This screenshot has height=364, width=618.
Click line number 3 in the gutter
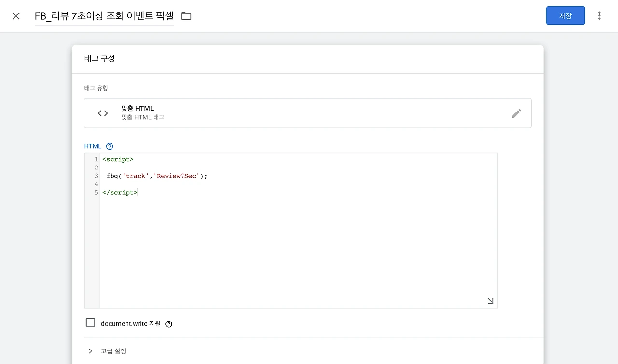[x=96, y=176]
